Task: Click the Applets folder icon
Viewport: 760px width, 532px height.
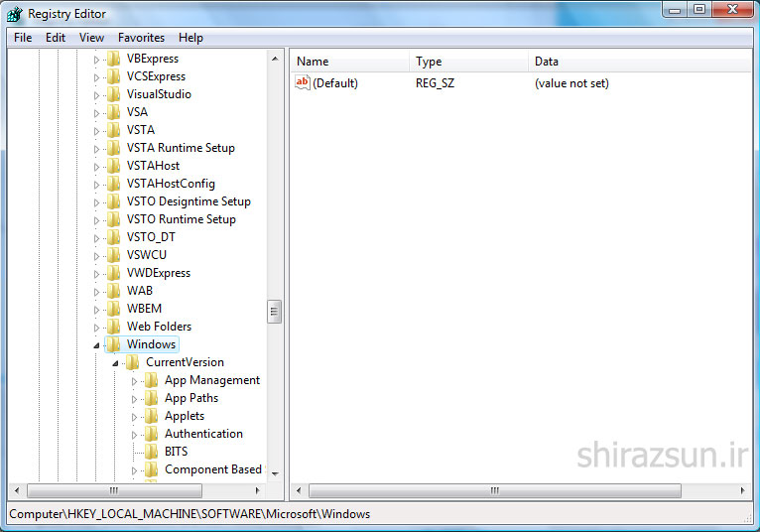Action: pyautogui.click(x=152, y=416)
